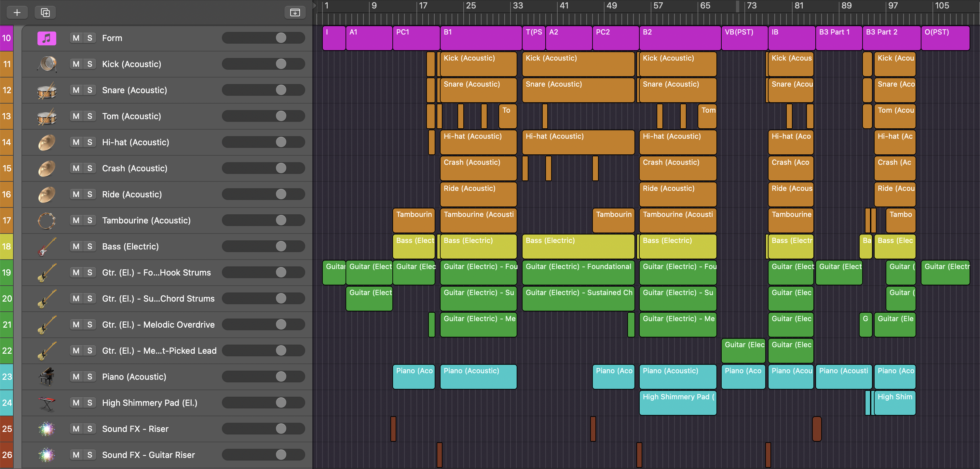Click the High Shimmery Pad region at B2
Screen dimensions: 980x469
pos(677,403)
